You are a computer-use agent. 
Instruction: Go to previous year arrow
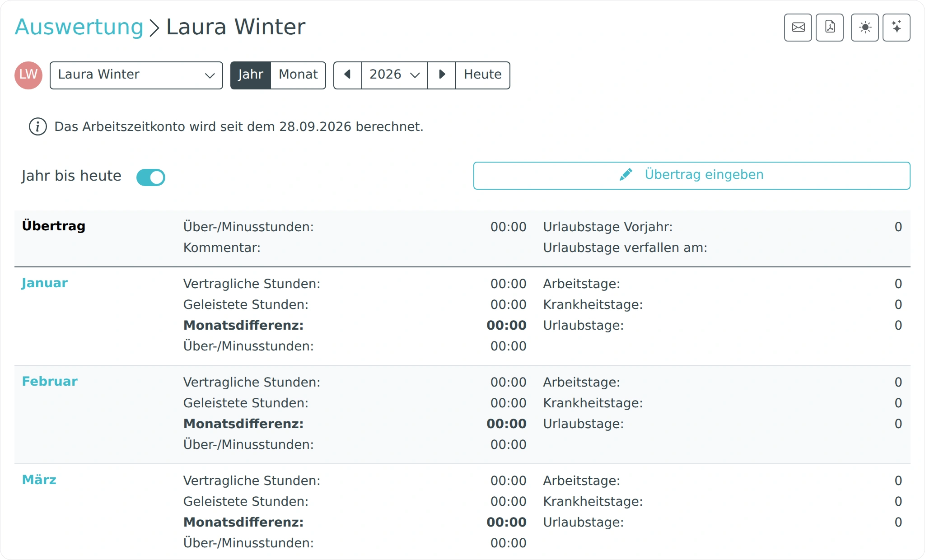pos(348,75)
